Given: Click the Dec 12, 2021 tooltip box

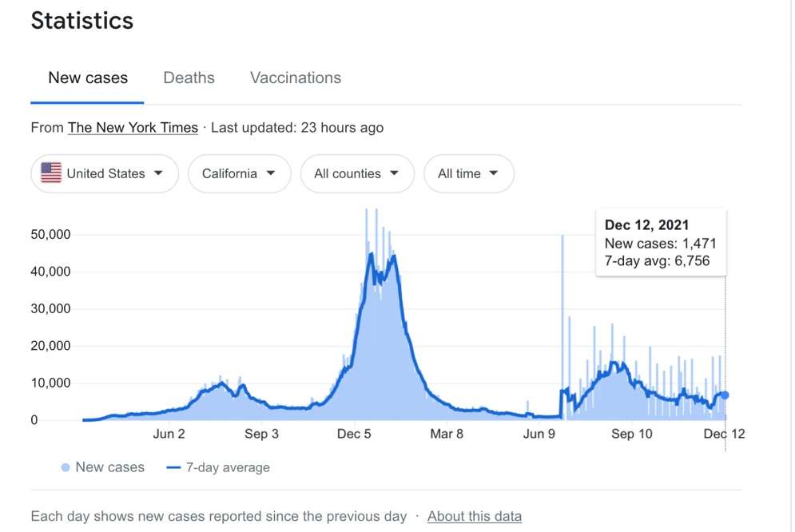Looking at the screenshot, I should (661, 243).
